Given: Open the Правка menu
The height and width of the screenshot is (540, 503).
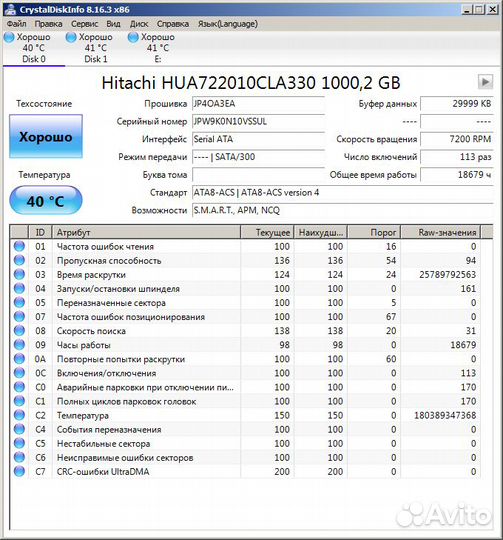Looking at the screenshot, I should tap(48, 24).
